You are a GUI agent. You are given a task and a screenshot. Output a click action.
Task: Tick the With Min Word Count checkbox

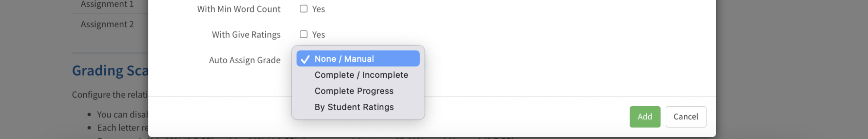[x=304, y=9]
